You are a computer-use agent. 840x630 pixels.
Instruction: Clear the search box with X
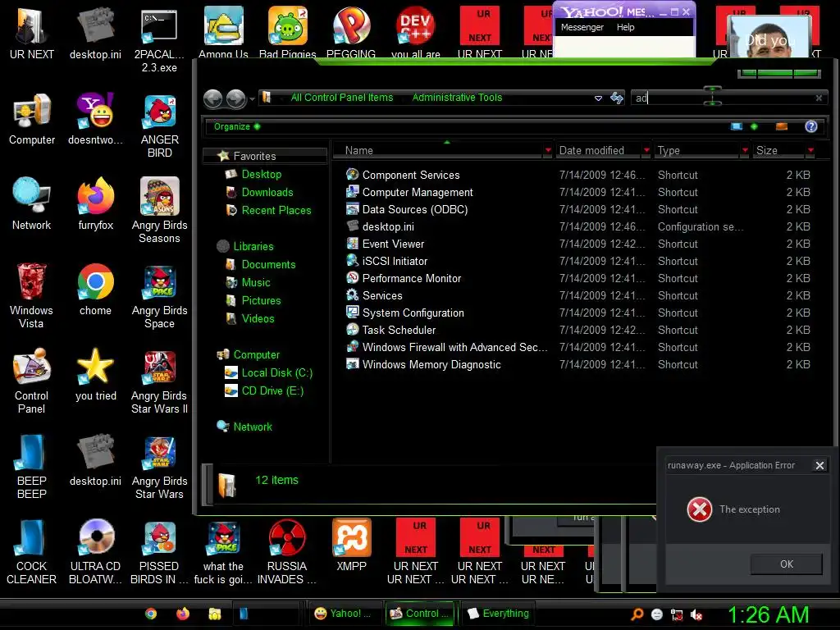(819, 98)
